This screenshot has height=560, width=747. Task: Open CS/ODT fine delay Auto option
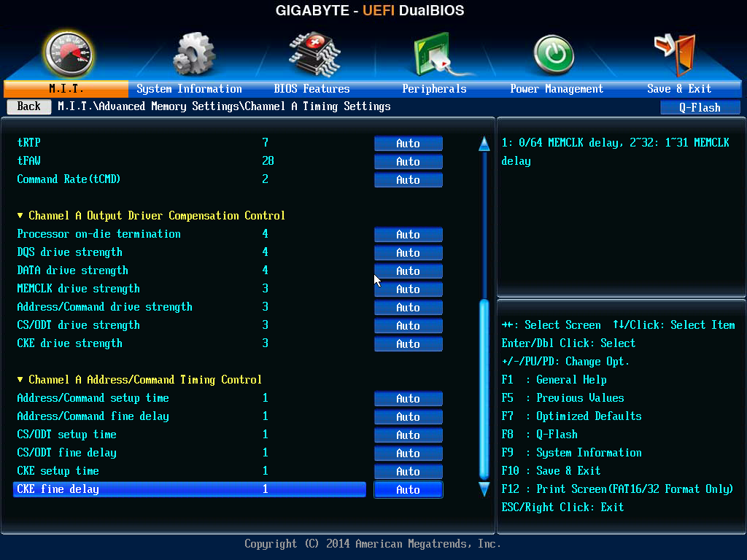[x=409, y=453]
